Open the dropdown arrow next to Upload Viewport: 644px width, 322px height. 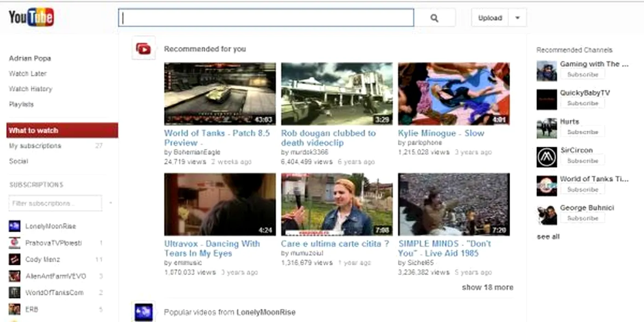coord(517,18)
